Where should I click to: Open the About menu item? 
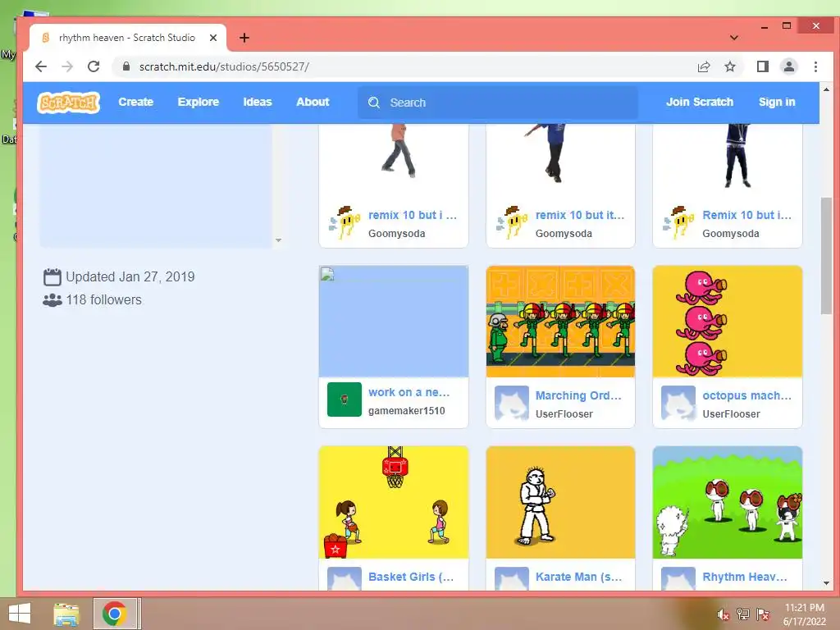coord(313,102)
